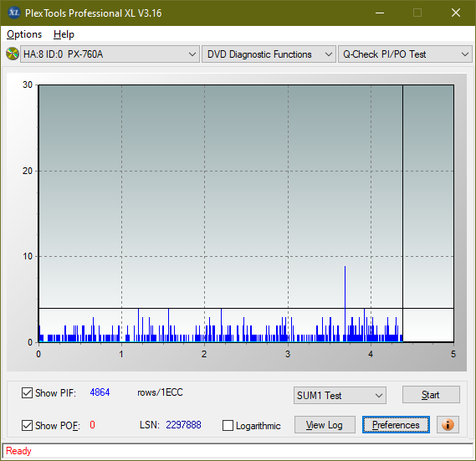Image resolution: width=476 pixels, height=461 pixels.
Task: Click the Ready status bar text
Action: point(18,451)
